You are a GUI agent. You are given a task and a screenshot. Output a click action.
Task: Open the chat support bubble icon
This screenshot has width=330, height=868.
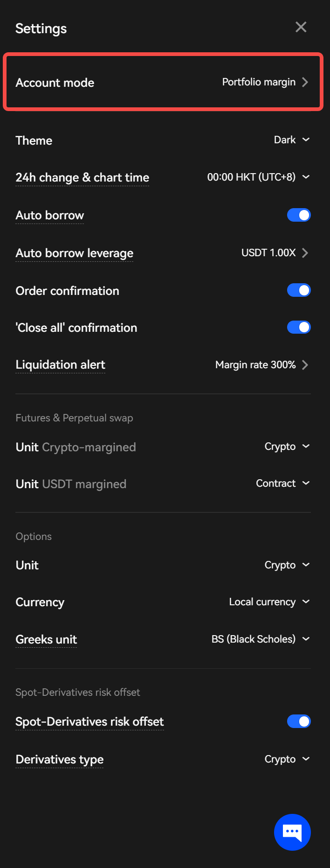click(x=292, y=832)
